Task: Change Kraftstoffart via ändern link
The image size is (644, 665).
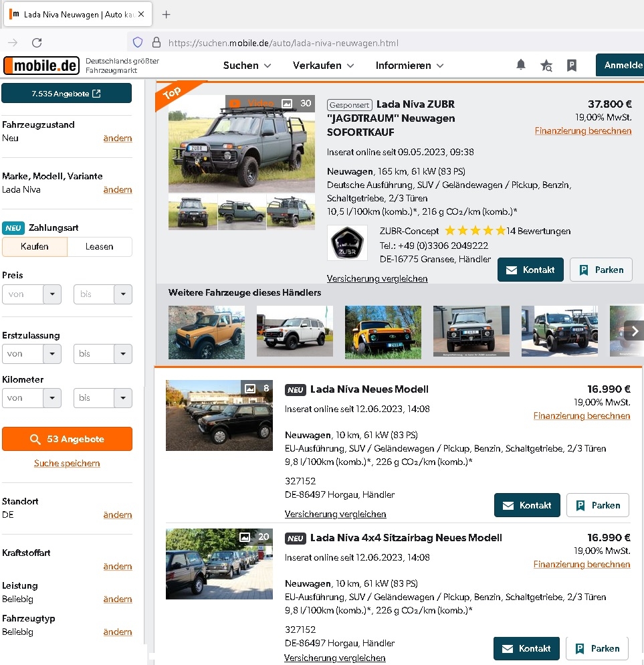Action: pos(118,566)
